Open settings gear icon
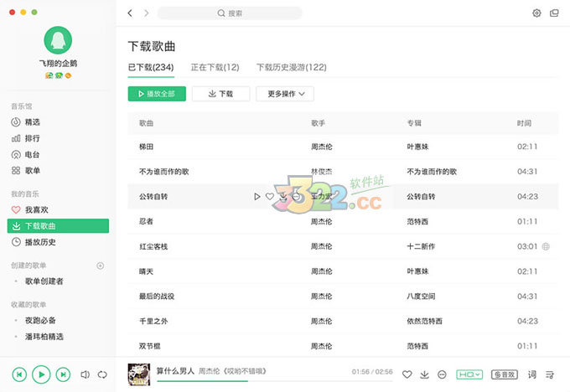Screen dimensions: 570x392 [x=536, y=13]
